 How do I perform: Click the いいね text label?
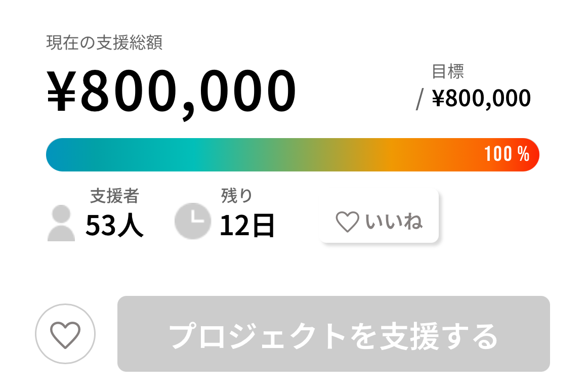[x=394, y=222]
